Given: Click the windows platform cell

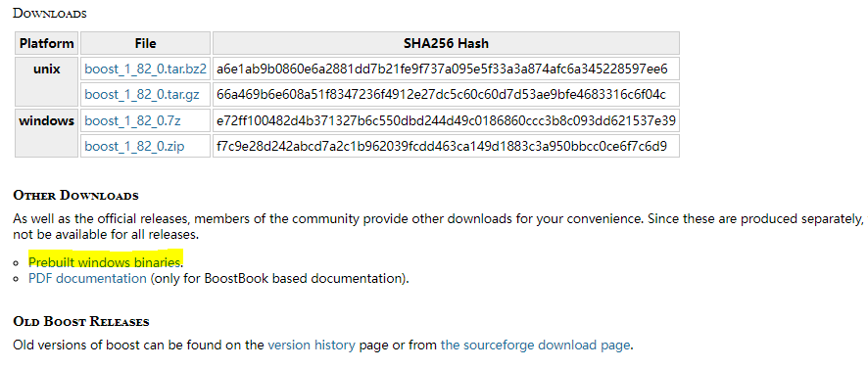Looking at the screenshot, I should pos(46,133).
